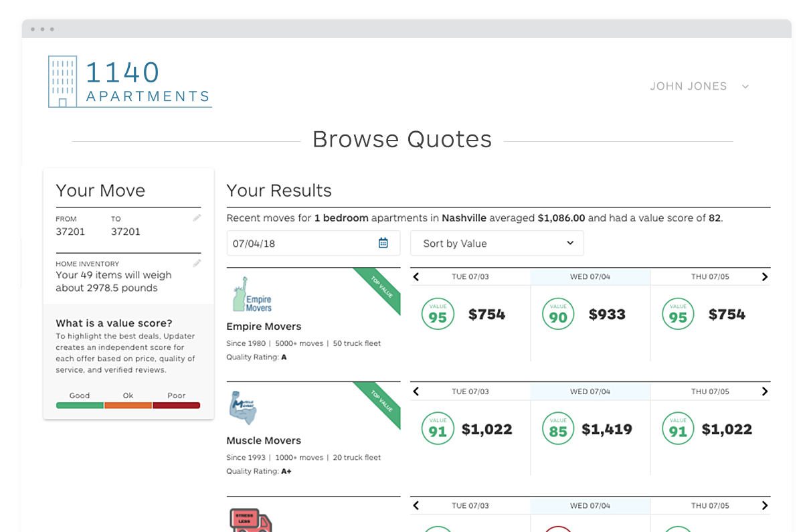This screenshot has height=532, width=805.
Task: Click value score 91 badge for Muscle THU 07/05
Action: [x=678, y=429]
